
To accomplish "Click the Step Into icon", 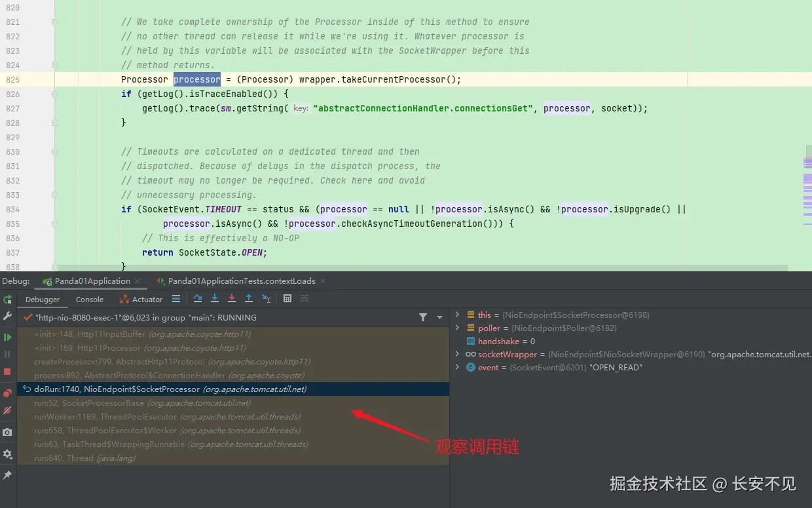I will [x=215, y=299].
